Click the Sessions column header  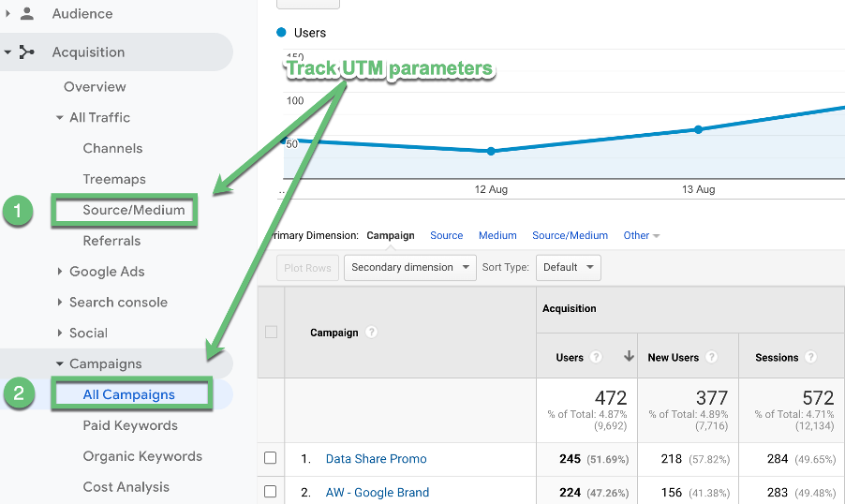[777, 357]
